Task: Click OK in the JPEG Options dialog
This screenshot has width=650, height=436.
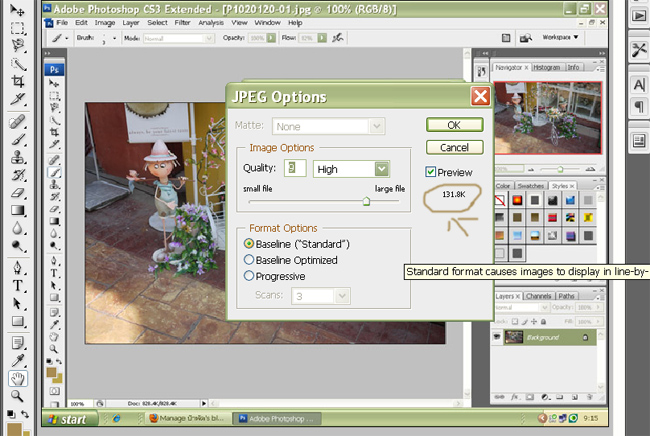Action: point(454,125)
